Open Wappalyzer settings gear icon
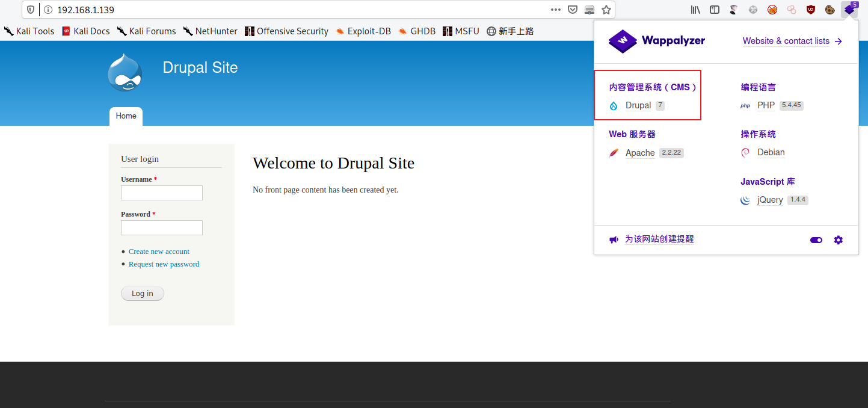 click(839, 240)
